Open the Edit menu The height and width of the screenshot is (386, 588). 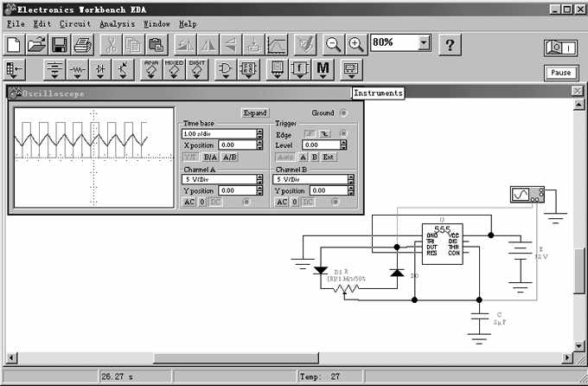(42, 24)
